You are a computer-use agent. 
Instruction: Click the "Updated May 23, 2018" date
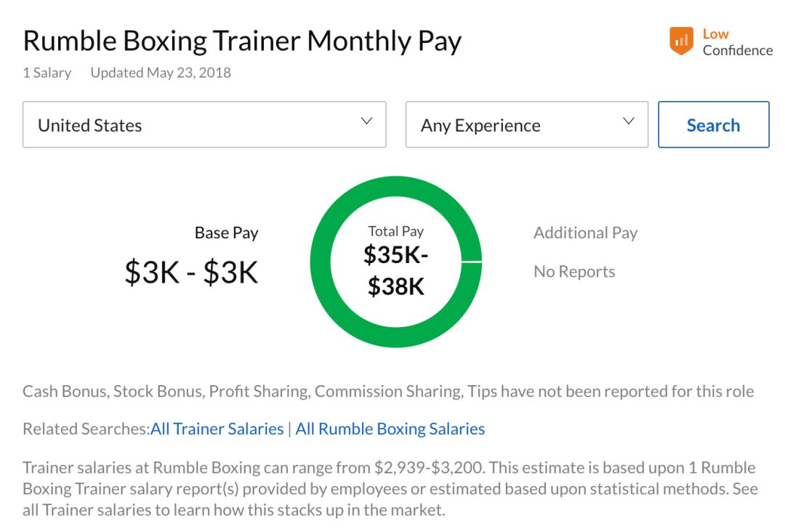(x=161, y=73)
